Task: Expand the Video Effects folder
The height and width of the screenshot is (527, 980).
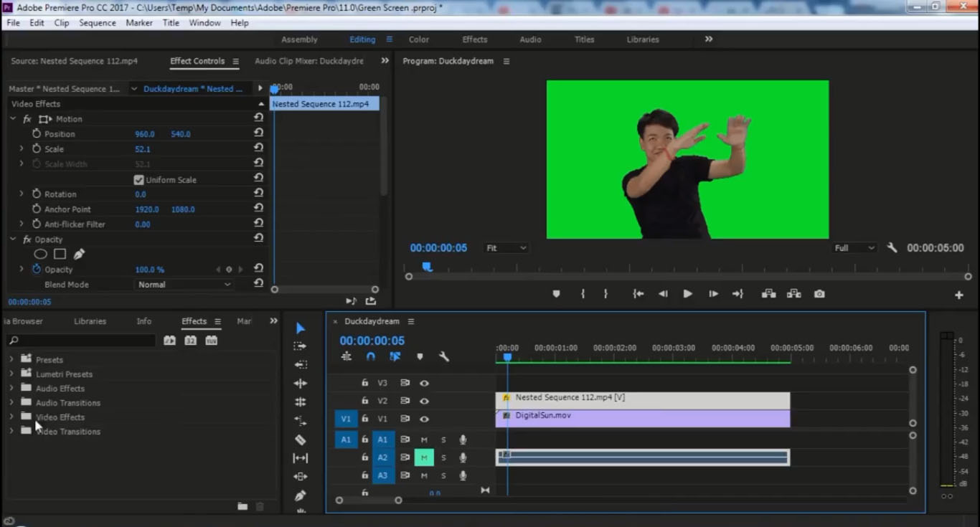Action: point(11,417)
